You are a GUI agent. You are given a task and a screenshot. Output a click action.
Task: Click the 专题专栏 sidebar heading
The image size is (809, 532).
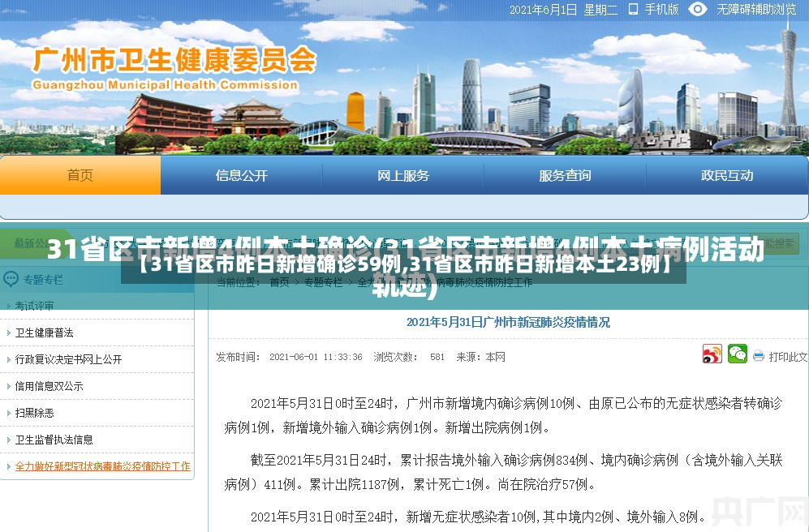(x=43, y=280)
